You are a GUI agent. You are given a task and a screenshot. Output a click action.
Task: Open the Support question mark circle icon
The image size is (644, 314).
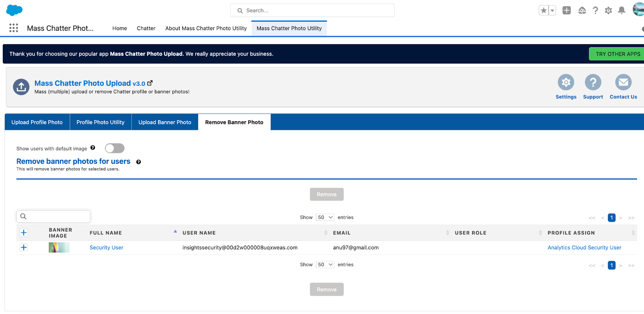593,82
